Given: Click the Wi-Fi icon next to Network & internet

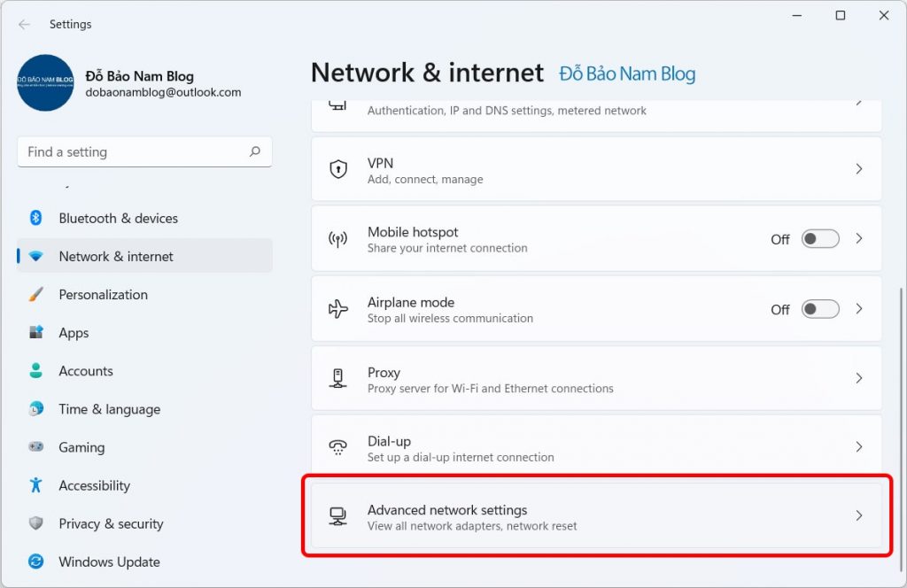Looking at the screenshot, I should pos(35,256).
